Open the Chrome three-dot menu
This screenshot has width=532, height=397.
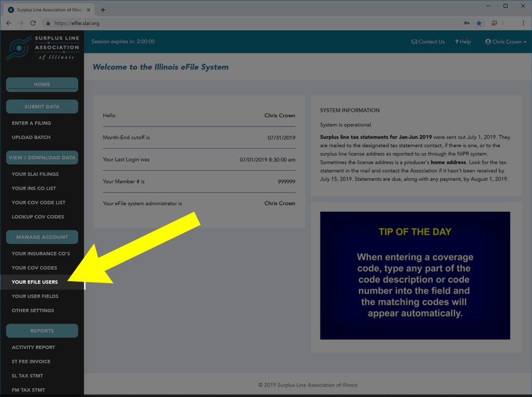[x=523, y=23]
